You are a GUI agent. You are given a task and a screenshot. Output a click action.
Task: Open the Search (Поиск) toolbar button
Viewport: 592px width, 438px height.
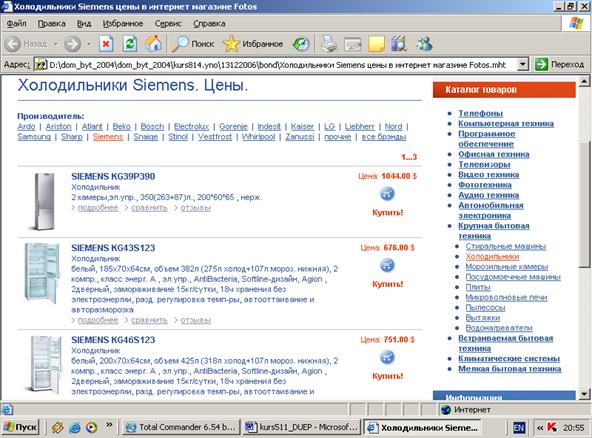click(x=193, y=44)
